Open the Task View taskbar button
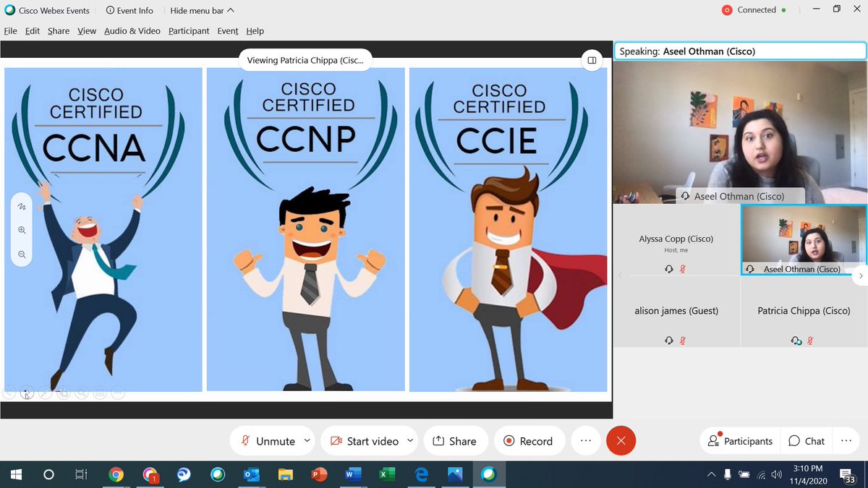 [82, 475]
